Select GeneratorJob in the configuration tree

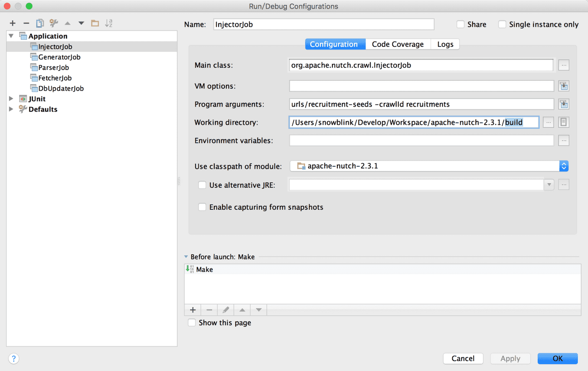coord(59,57)
